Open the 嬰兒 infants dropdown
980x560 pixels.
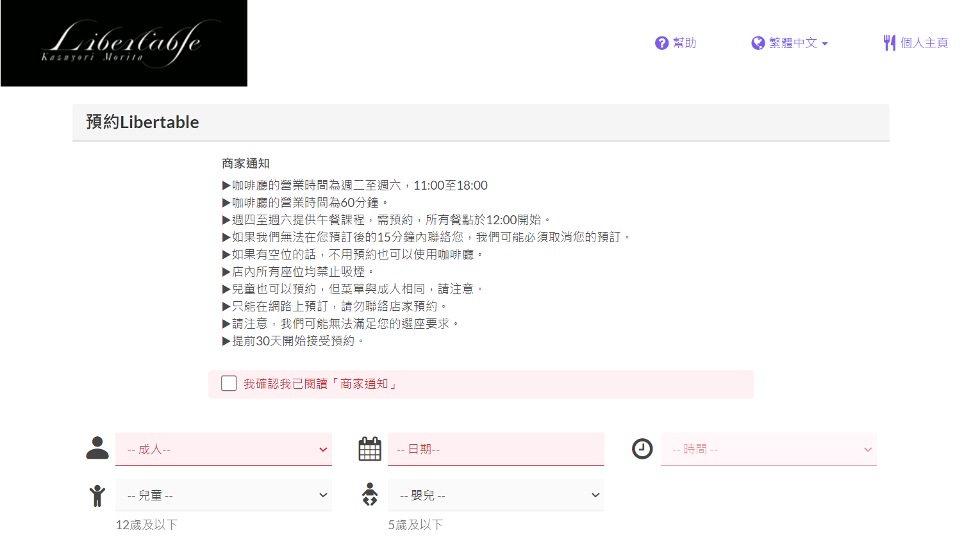[x=496, y=495]
